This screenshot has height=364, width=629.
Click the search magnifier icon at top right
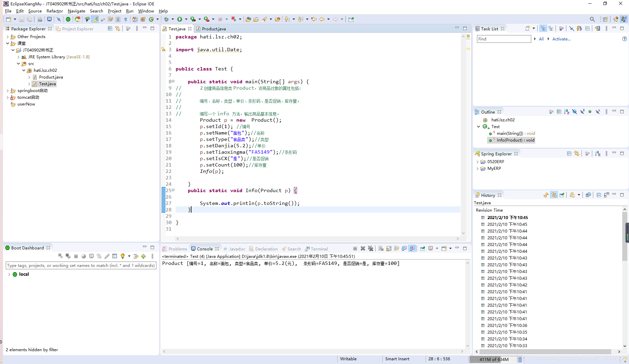point(592,19)
